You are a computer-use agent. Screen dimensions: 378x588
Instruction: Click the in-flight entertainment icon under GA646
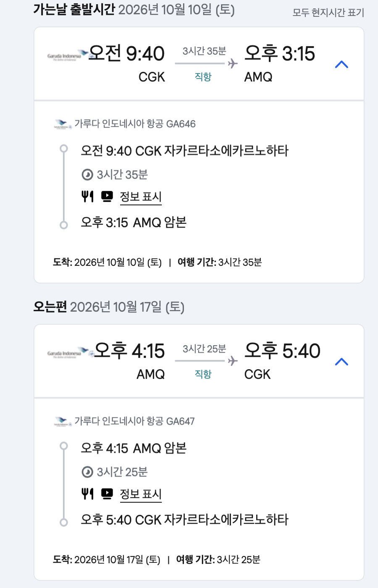[x=107, y=196]
